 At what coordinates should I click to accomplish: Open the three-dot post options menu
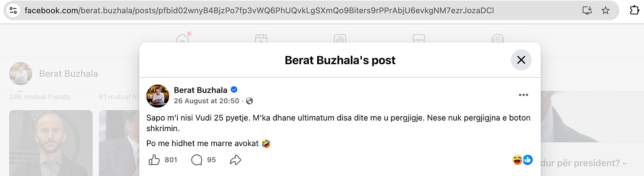[523, 95]
